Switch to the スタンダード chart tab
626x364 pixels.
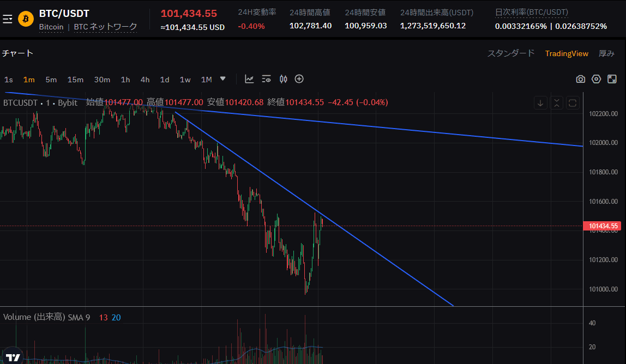510,53
